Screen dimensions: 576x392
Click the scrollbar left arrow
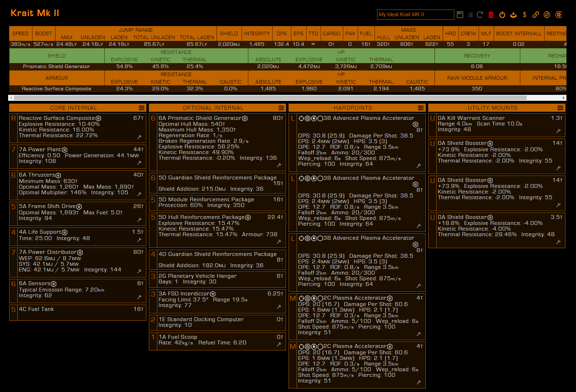coord(11,98)
